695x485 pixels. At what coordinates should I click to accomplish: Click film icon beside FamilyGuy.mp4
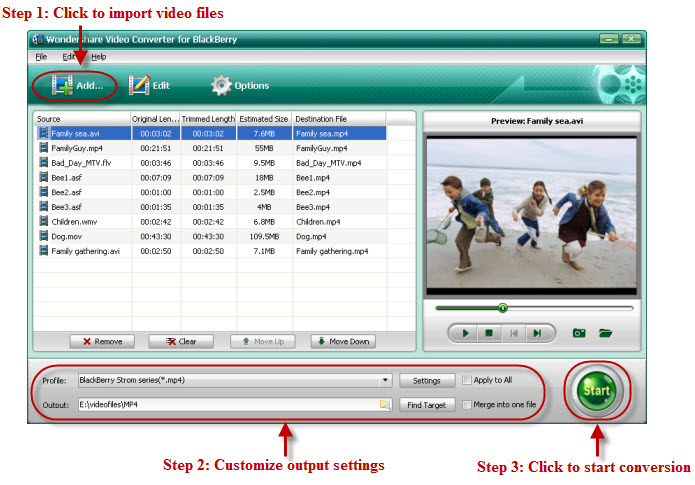tap(43, 148)
